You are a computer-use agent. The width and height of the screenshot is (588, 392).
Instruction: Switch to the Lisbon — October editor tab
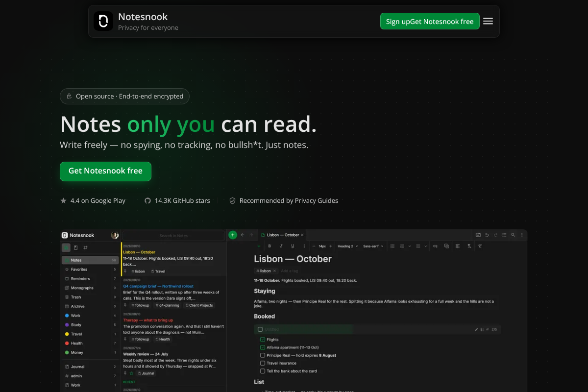coord(282,235)
